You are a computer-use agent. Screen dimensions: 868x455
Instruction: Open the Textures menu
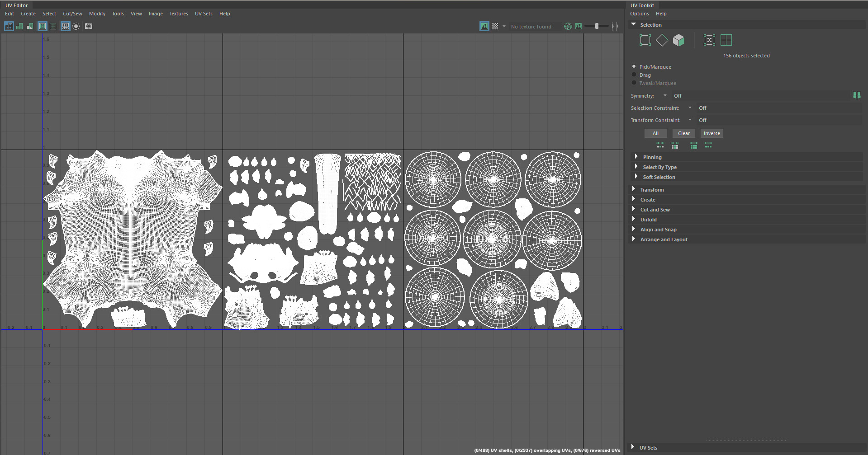point(179,14)
